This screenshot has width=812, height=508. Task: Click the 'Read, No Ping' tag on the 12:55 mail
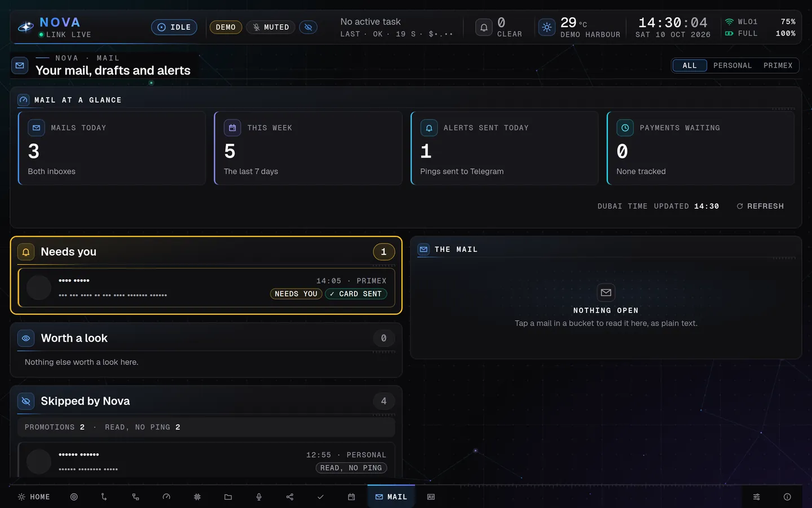coord(351,468)
